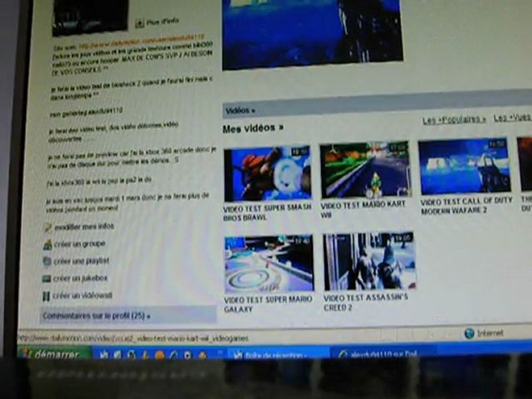The height and width of the screenshot is (399, 532).
Task: Click the 'modifier mes infos' link
Action: click(x=84, y=227)
